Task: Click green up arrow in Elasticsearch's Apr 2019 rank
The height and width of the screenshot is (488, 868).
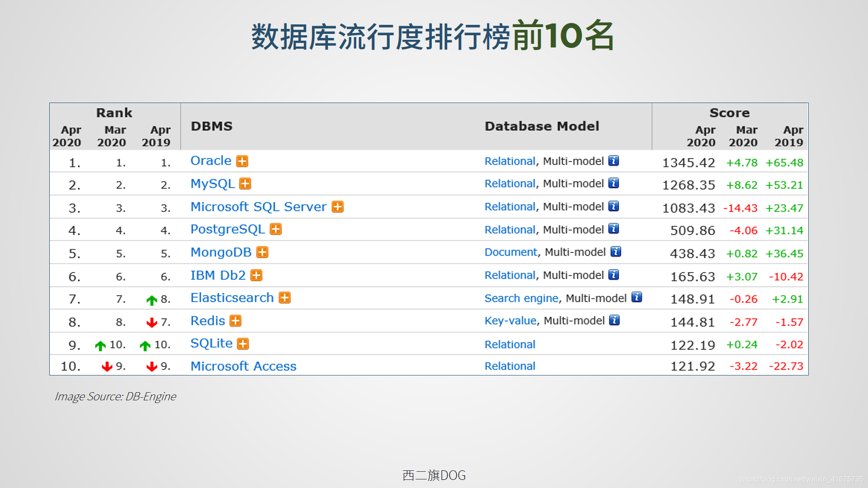Action: click(152, 300)
